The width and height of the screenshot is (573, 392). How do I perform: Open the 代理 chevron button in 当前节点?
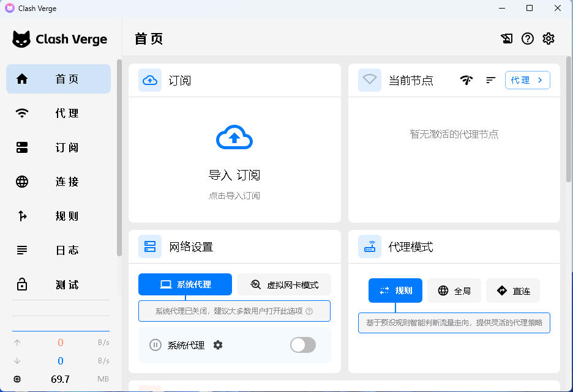(527, 80)
